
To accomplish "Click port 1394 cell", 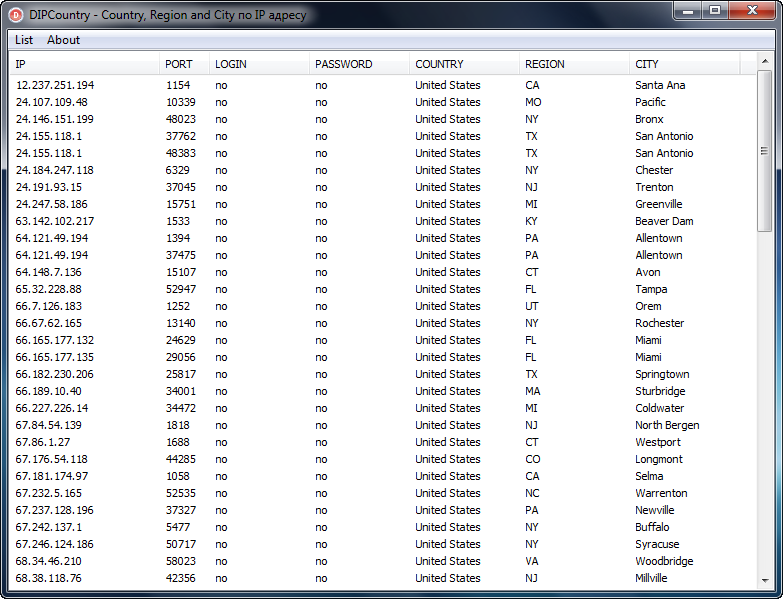I will [178, 238].
